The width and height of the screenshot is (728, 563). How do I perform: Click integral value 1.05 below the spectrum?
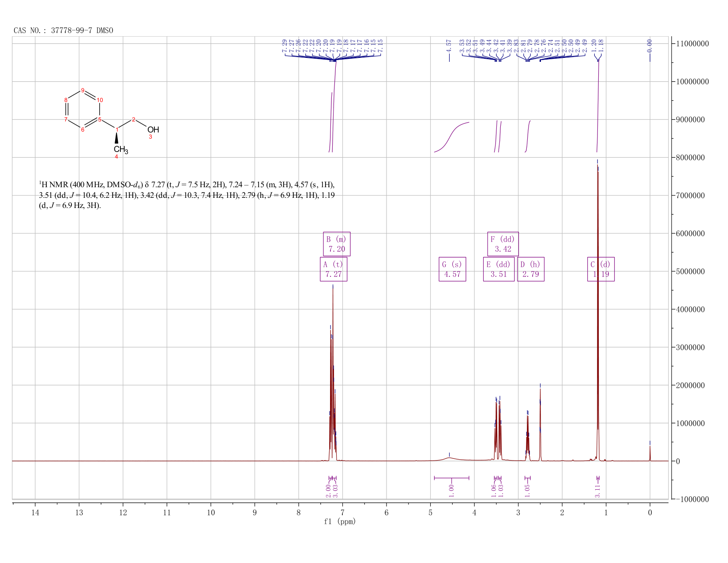coord(527,491)
